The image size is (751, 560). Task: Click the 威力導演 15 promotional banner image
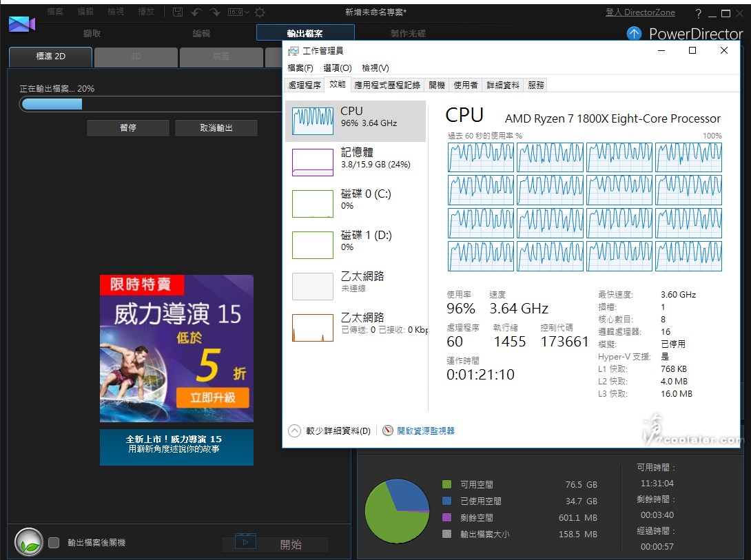tap(176, 349)
